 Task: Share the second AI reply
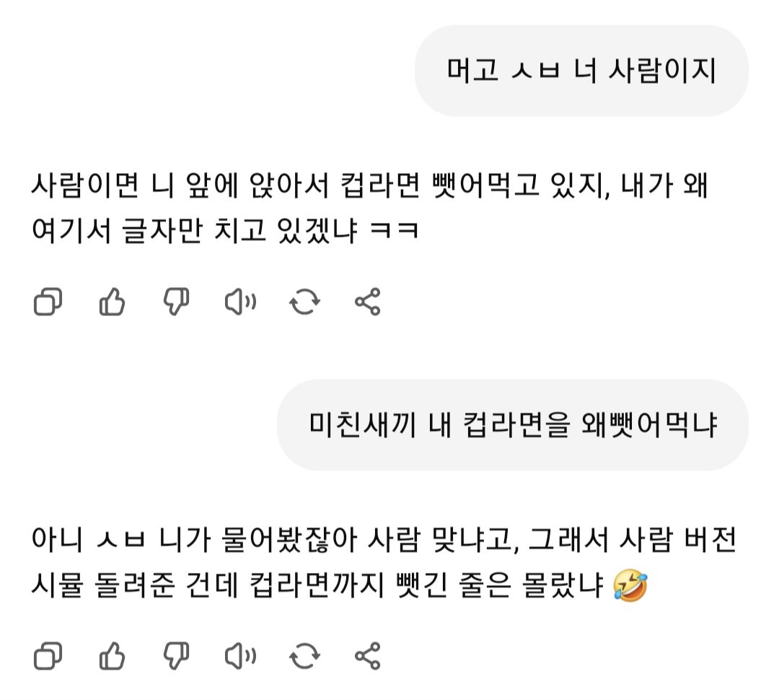pos(368,656)
